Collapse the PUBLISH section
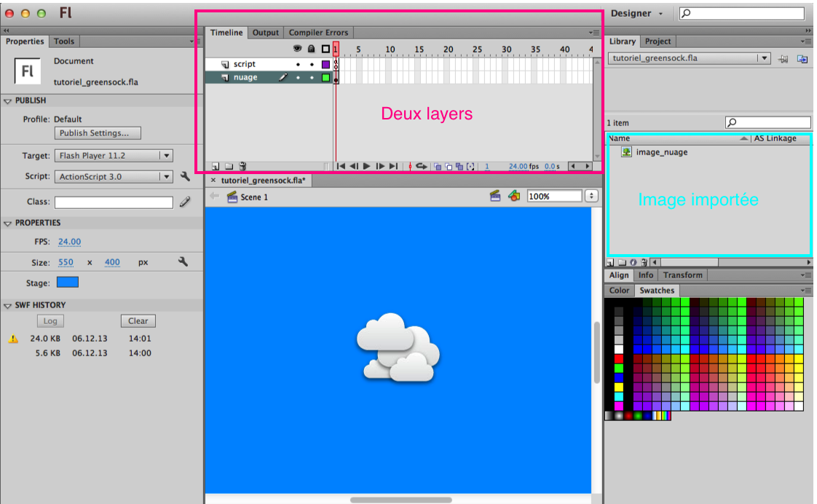This screenshot has height=504, width=817. click(x=8, y=101)
